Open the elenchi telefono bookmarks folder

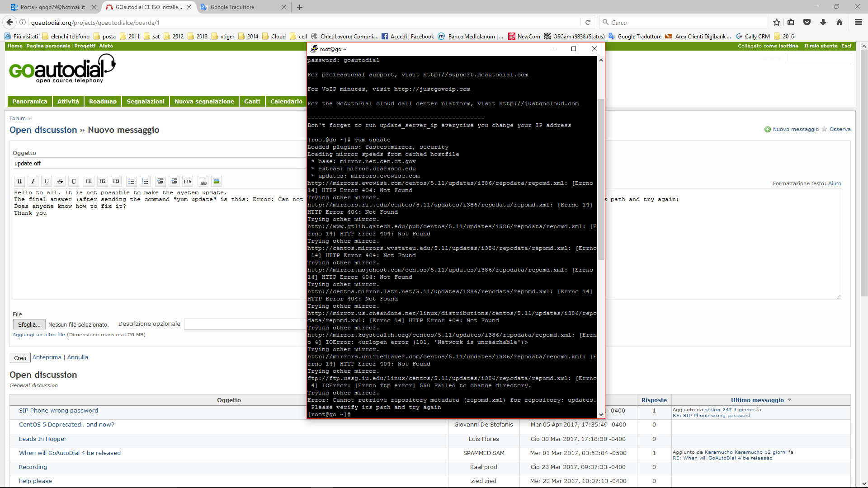(66, 36)
